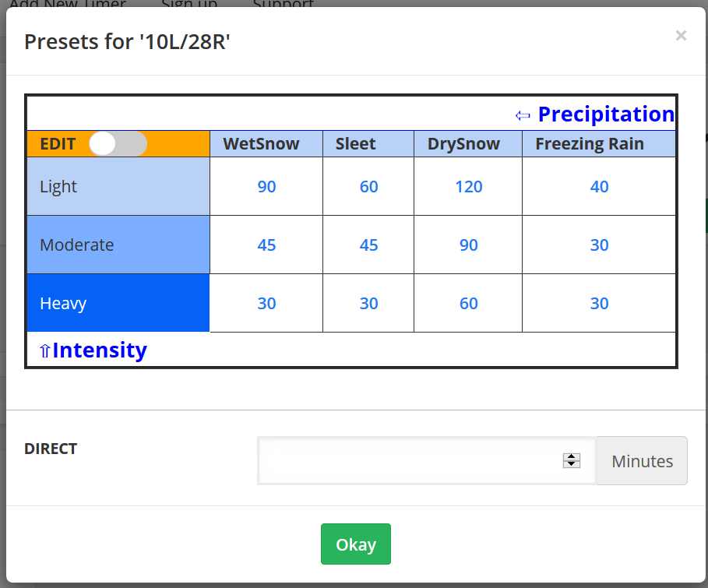Select Moderate Freezing Rain preset of 30
This screenshot has height=588, width=708.
(599, 245)
